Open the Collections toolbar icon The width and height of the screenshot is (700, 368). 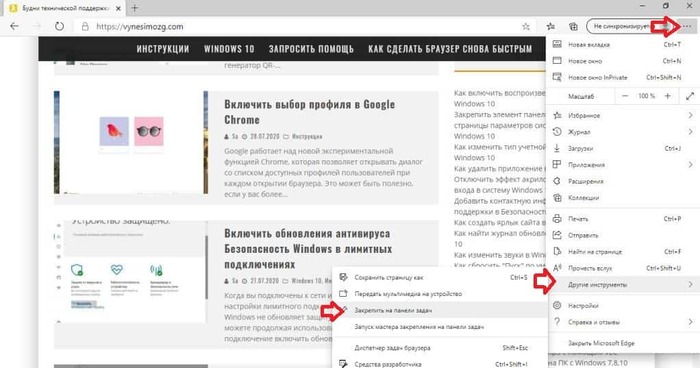[x=573, y=27]
